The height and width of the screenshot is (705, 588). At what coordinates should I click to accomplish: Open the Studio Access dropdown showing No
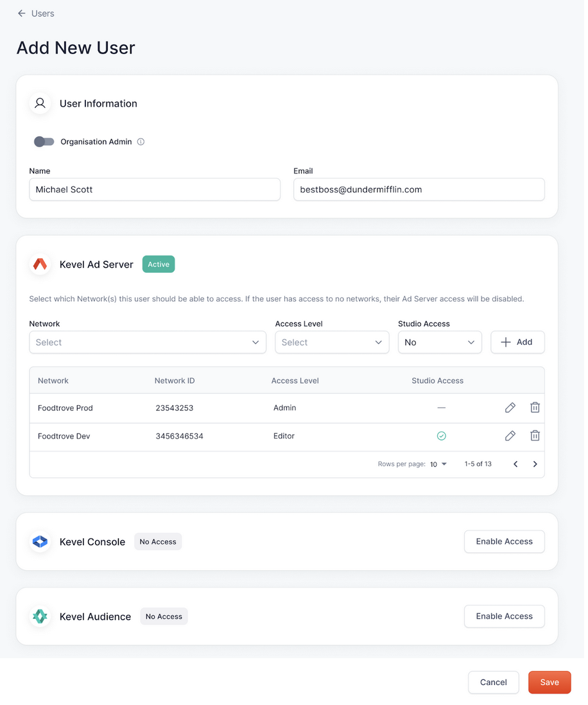click(x=440, y=342)
